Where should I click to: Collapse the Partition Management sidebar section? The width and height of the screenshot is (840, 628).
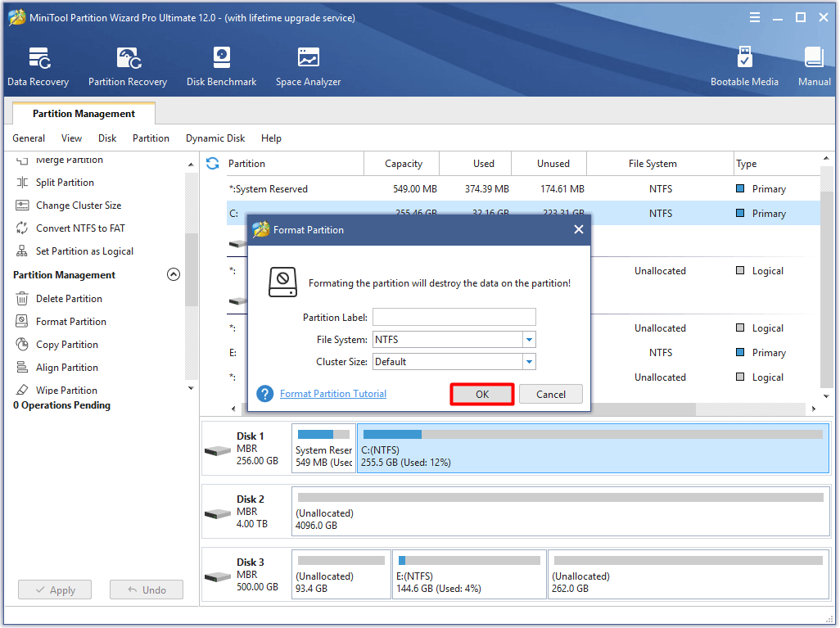point(173,274)
